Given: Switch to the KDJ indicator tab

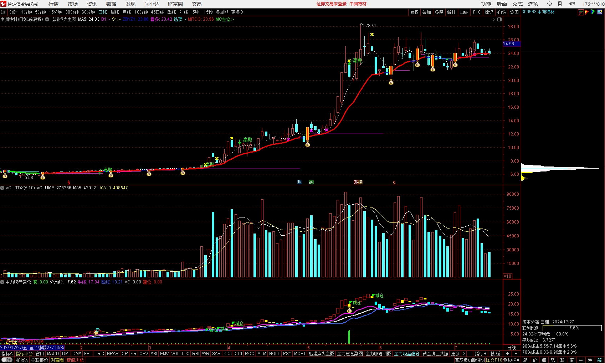Looking at the screenshot, I should point(227,354).
